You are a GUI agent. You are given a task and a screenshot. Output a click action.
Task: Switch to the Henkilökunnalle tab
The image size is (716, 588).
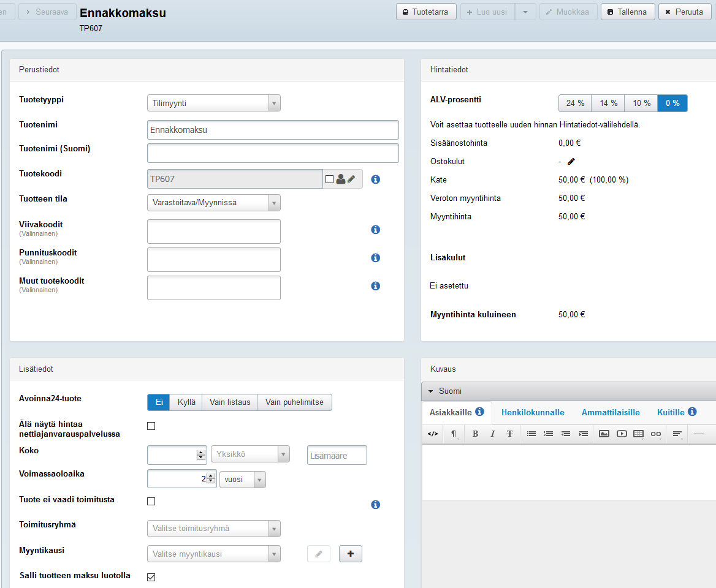(x=533, y=412)
